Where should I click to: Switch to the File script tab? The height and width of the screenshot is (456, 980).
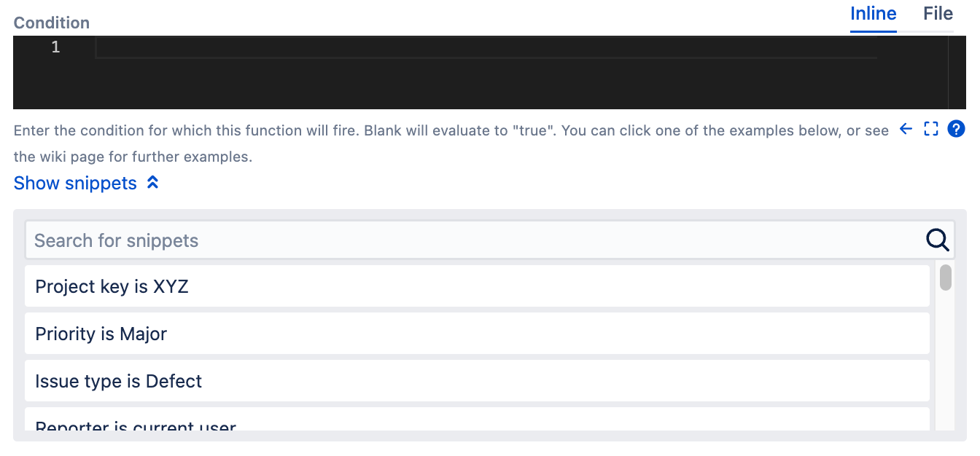pyautogui.click(x=938, y=14)
